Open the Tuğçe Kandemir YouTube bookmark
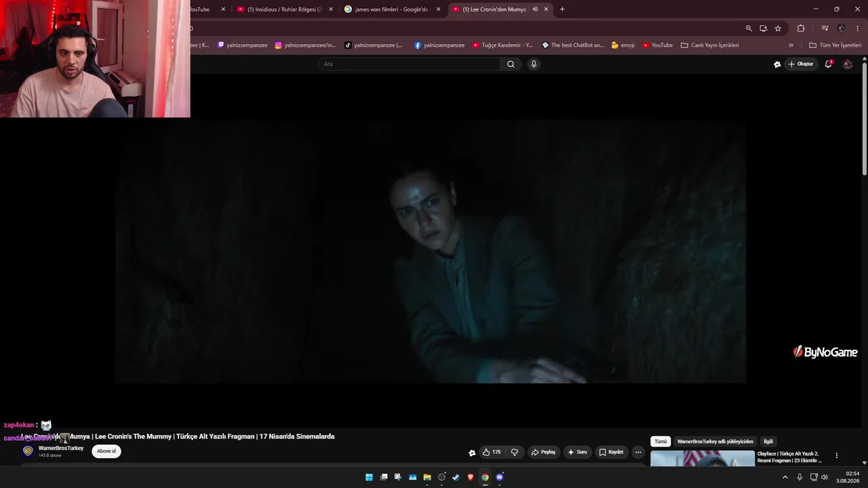Image resolution: width=868 pixels, height=488 pixels. [502, 45]
